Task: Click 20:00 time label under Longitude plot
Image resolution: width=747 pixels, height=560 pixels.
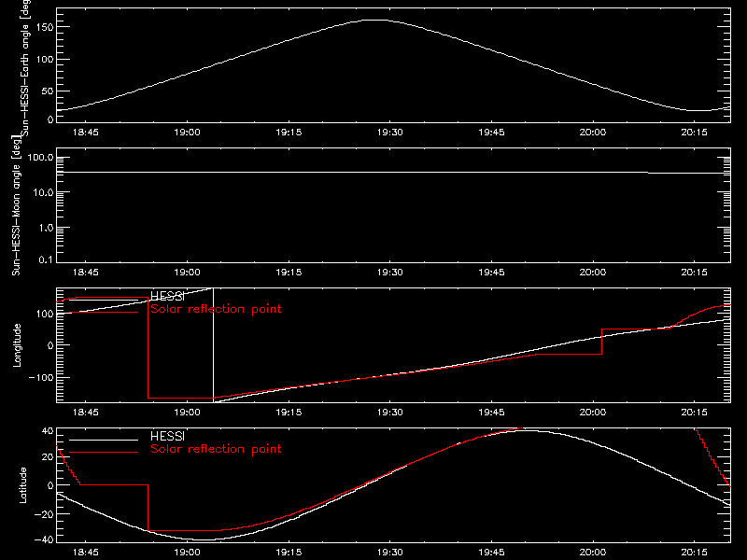Action: (x=593, y=413)
